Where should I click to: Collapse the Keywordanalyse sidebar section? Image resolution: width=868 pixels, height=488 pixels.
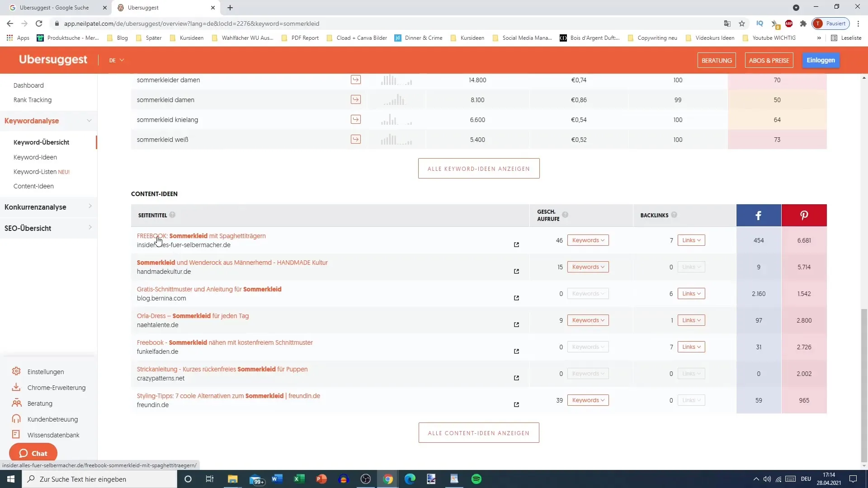click(48, 121)
